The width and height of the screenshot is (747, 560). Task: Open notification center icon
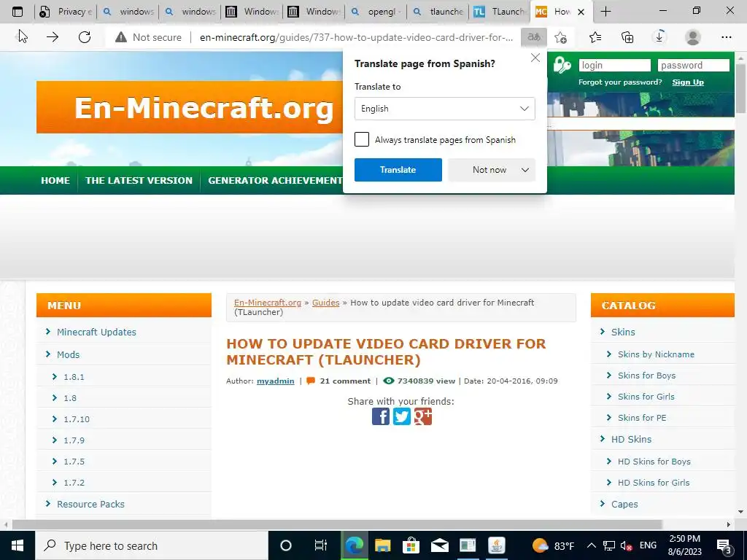point(724,546)
